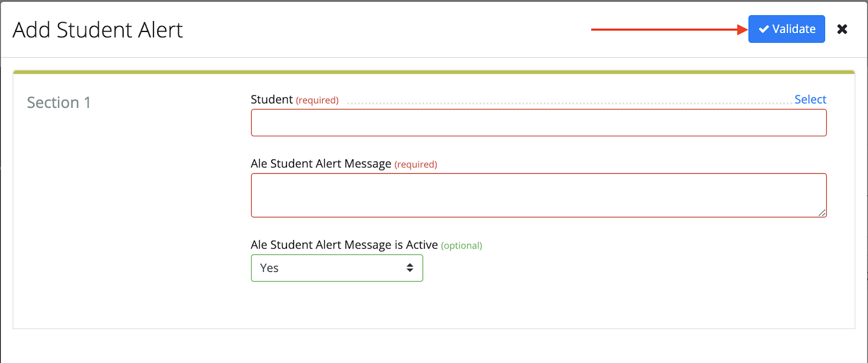This screenshot has height=363, width=868.
Task: Click the Section 1 heading
Action: tap(59, 102)
